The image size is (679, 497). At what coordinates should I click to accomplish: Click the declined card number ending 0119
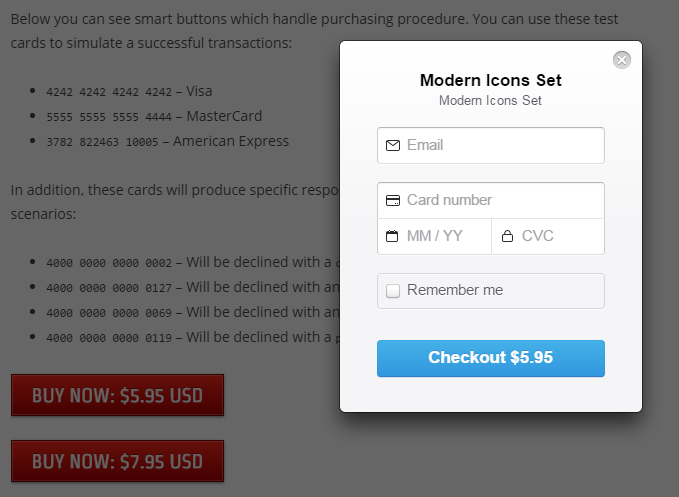pyautogui.click(x=109, y=338)
